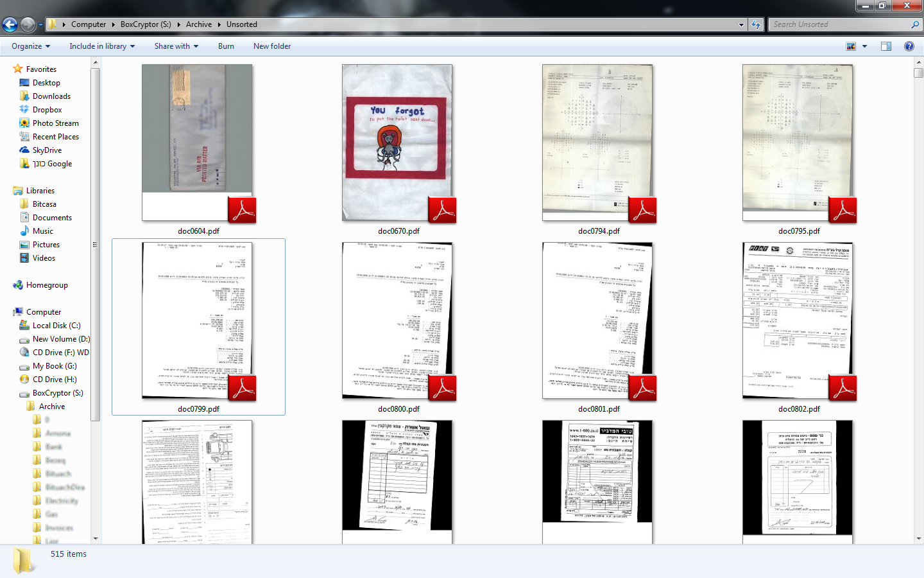
Task: Select Photo Stream in the sidebar
Action: 55,123
